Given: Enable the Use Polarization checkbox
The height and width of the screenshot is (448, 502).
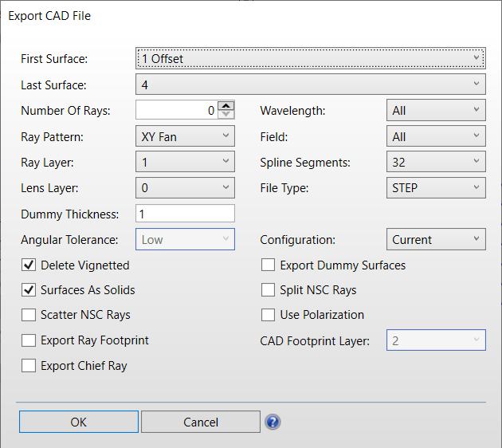Looking at the screenshot, I should pos(268,315).
